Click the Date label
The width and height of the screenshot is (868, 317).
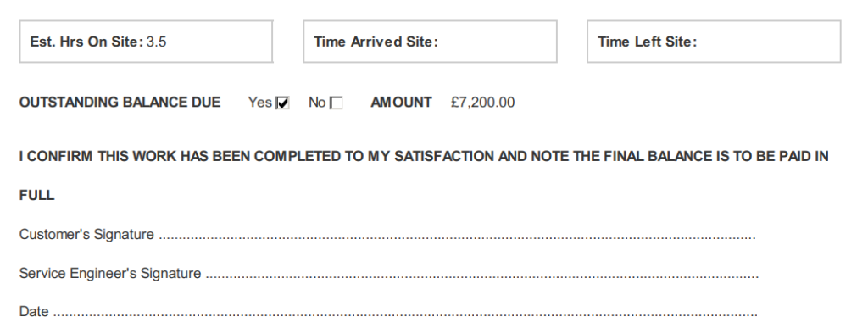34,311
